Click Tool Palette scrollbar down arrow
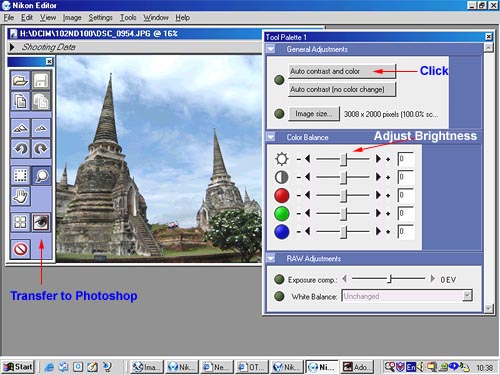The height and width of the screenshot is (375, 500). point(488,308)
